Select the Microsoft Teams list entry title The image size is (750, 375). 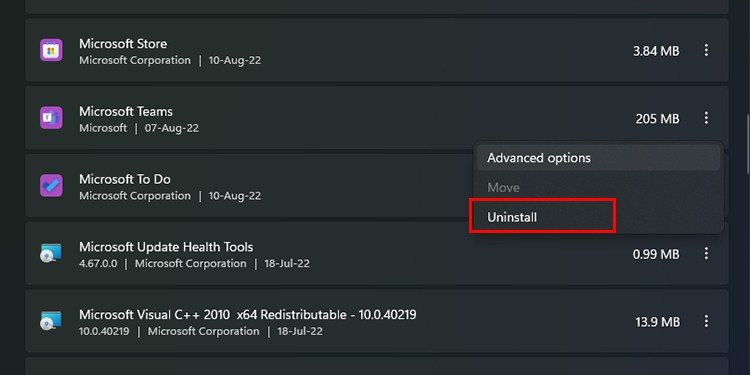126,111
